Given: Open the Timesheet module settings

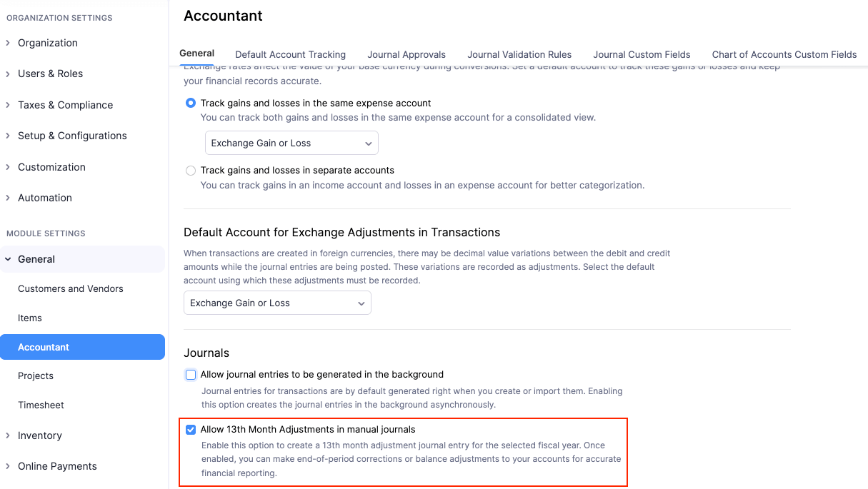Looking at the screenshot, I should 41,405.
